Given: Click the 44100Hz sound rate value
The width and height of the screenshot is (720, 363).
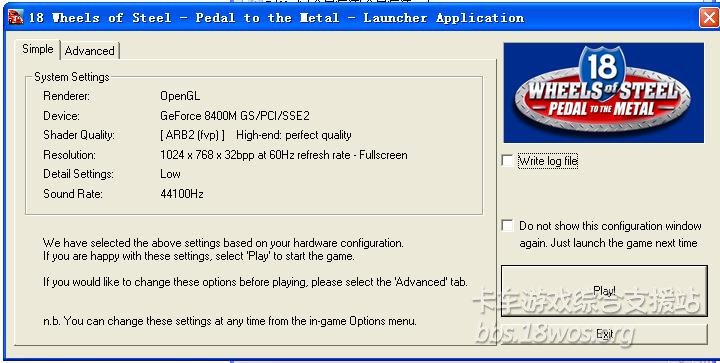Looking at the screenshot, I should point(182,194).
